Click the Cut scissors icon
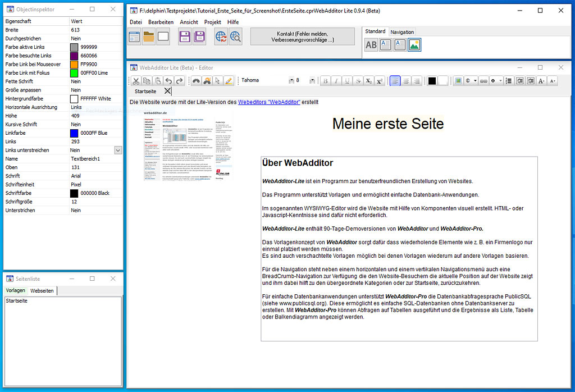The width and height of the screenshot is (575, 392). pos(136,81)
